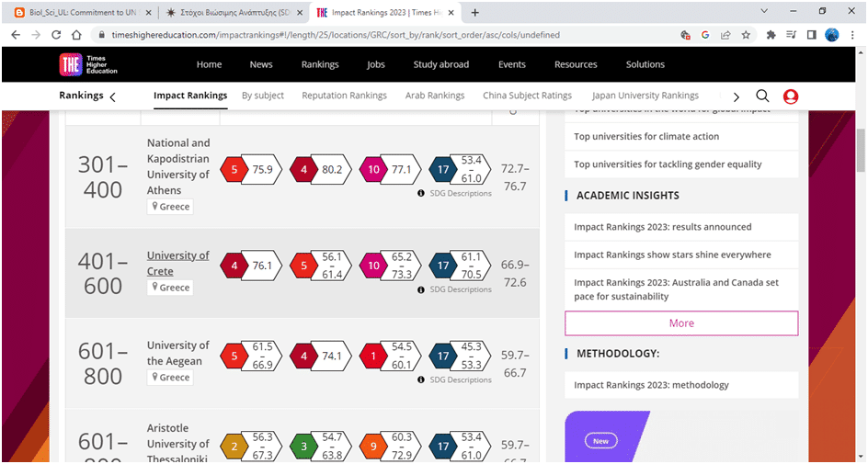Click SDG 4 badge in Aegean row
868x464 pixels.
[303, 356]
